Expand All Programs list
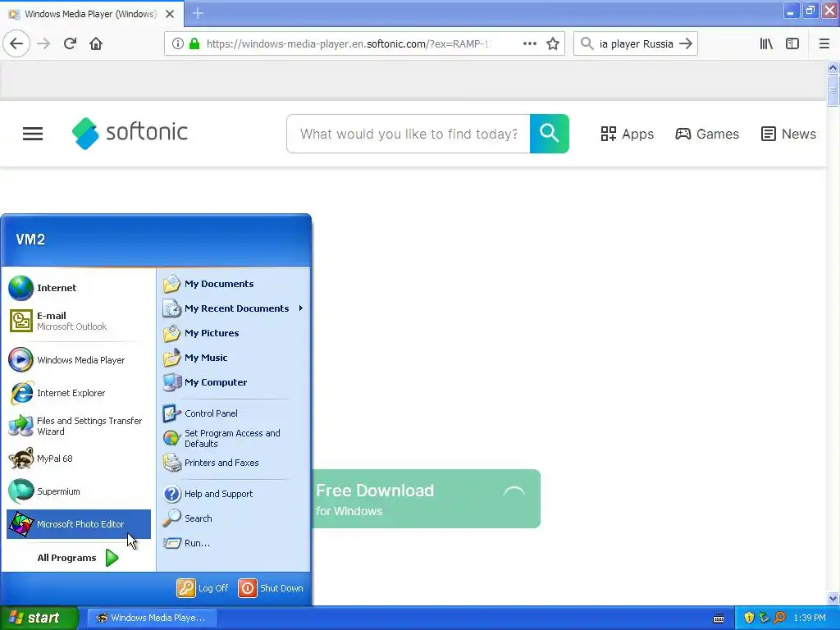This screenshot has width=840, height=630. tap(78, 558)
